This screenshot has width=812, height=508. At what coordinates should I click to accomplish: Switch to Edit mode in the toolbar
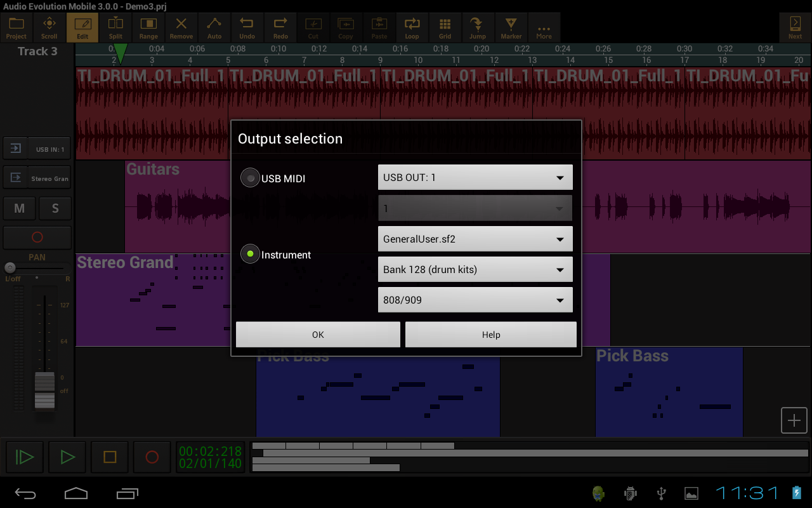pyautogui.click(x=82, y=27)
